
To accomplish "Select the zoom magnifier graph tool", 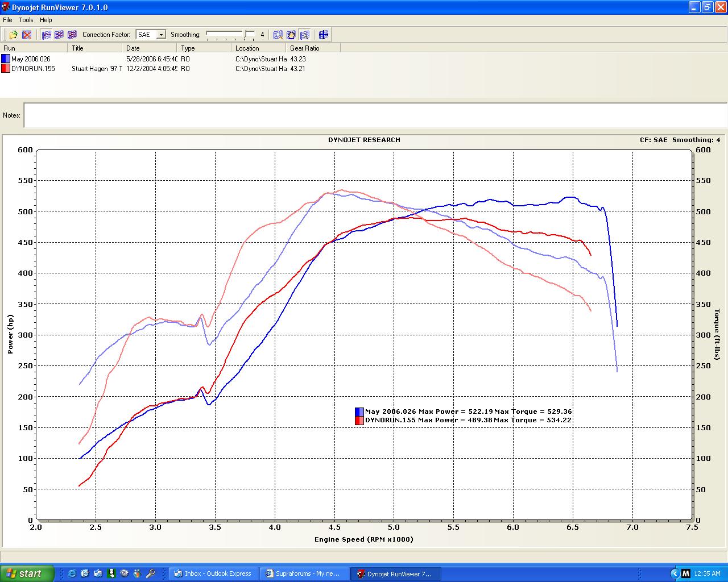I will (278, 35).
